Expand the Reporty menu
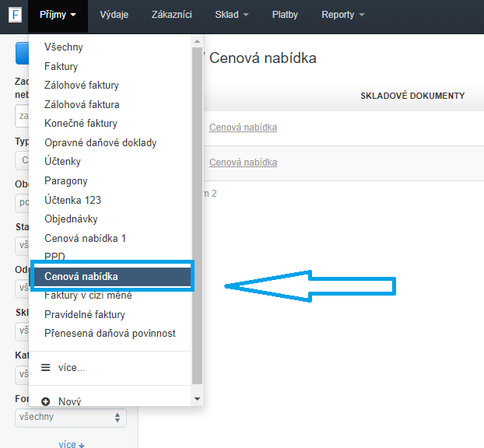Image resolution: width=484 pixels, height=448 pixels. [x=342, y=15]
